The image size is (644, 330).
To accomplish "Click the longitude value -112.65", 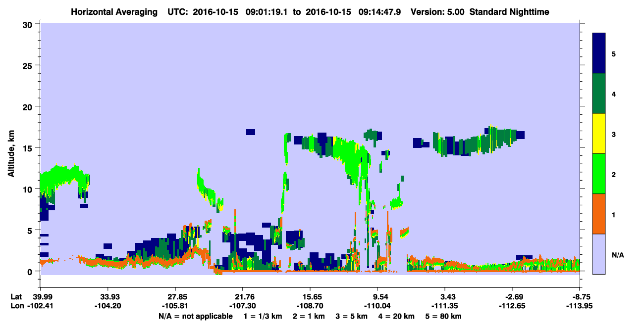I will tap(513, 306).
